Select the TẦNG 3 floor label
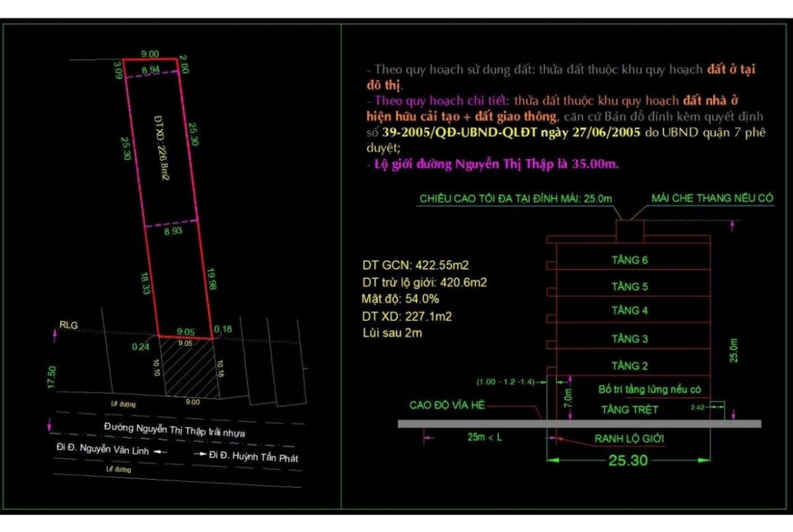Viewport: 793px width, 532px height. (630, 339)
